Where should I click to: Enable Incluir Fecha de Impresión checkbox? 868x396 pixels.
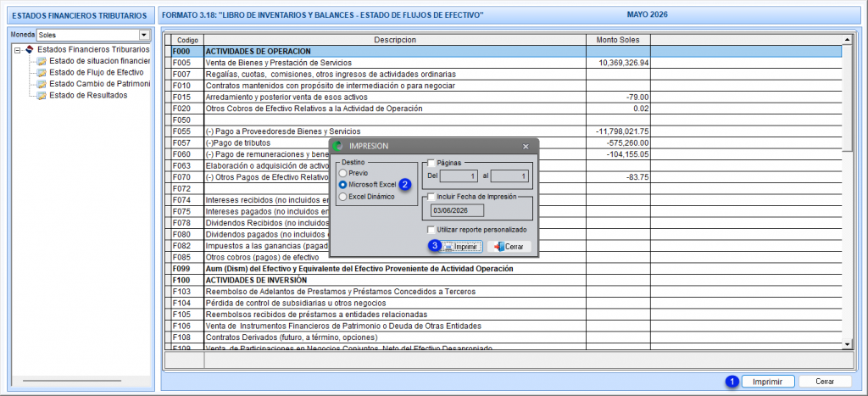click(431, 197)
